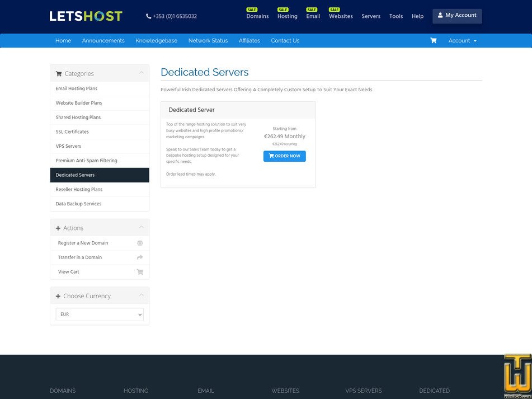Open the Announcements page
The image size is (532, 399).
[103, 40]
